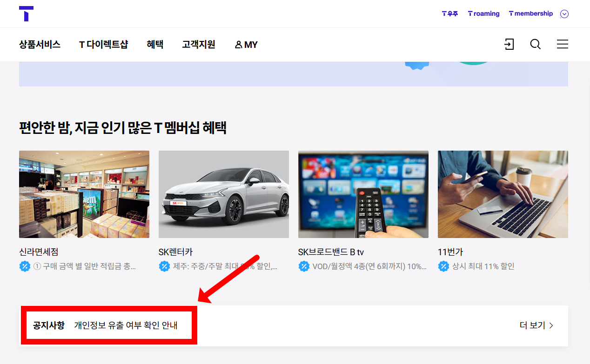Open the 11번가 title link
The image size is (590, 364).
tap(450, 252)
